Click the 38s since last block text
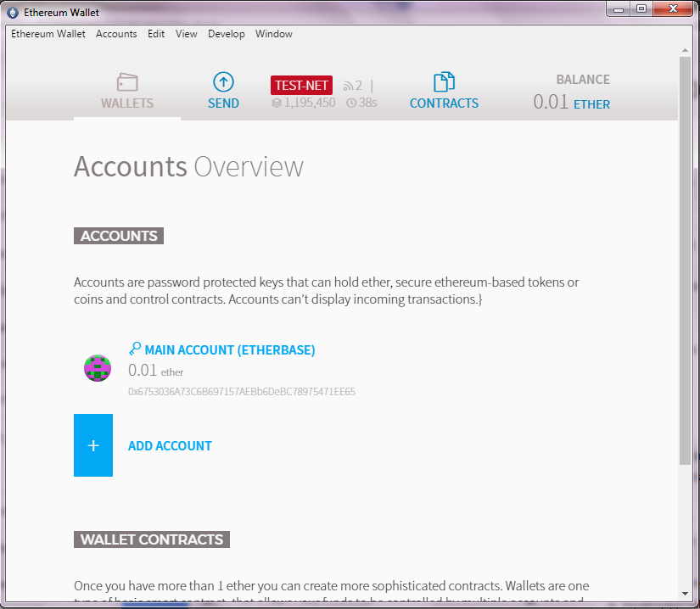 368,103
